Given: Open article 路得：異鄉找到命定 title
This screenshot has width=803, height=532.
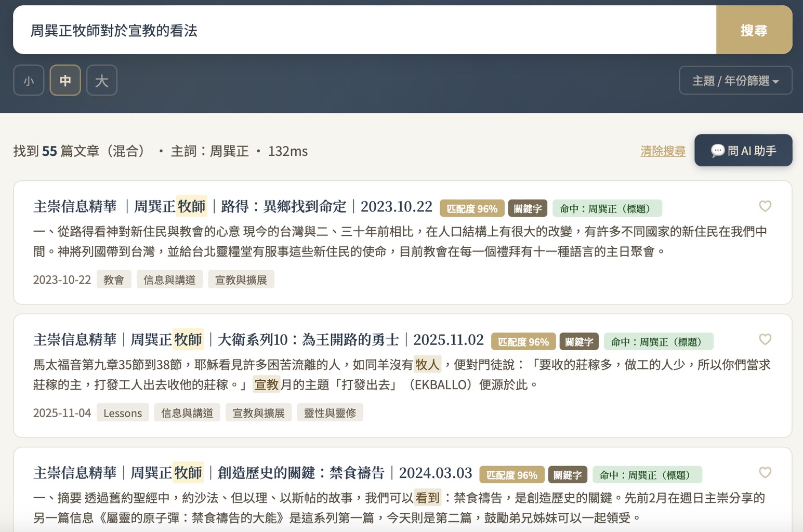Looking at the screenshot, I should coord(233,207).
